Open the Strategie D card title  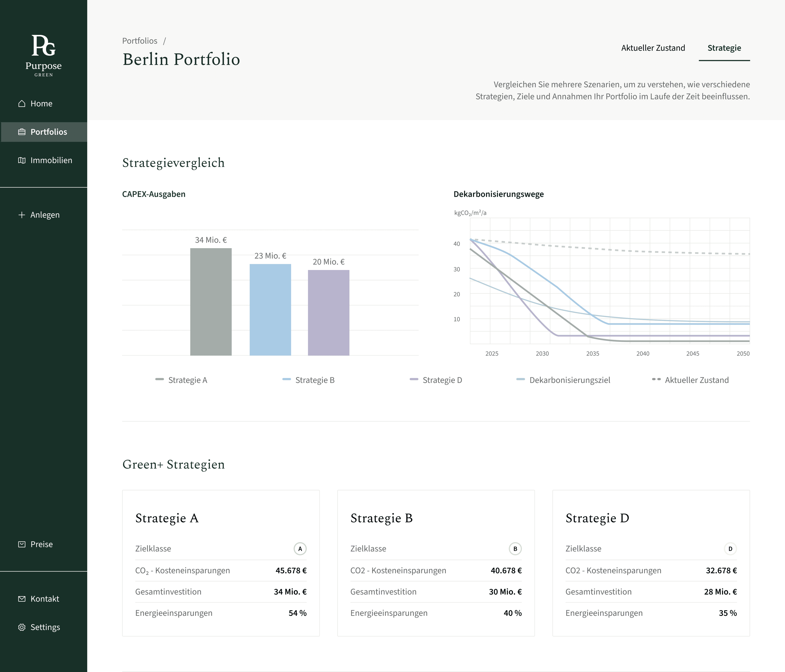(x=597, y=518)
